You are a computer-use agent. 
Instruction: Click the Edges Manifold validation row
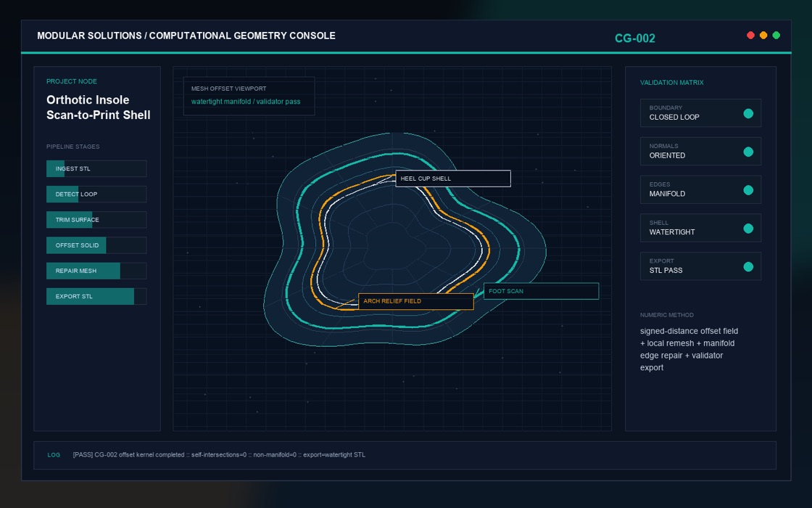[x=700, y=189]
